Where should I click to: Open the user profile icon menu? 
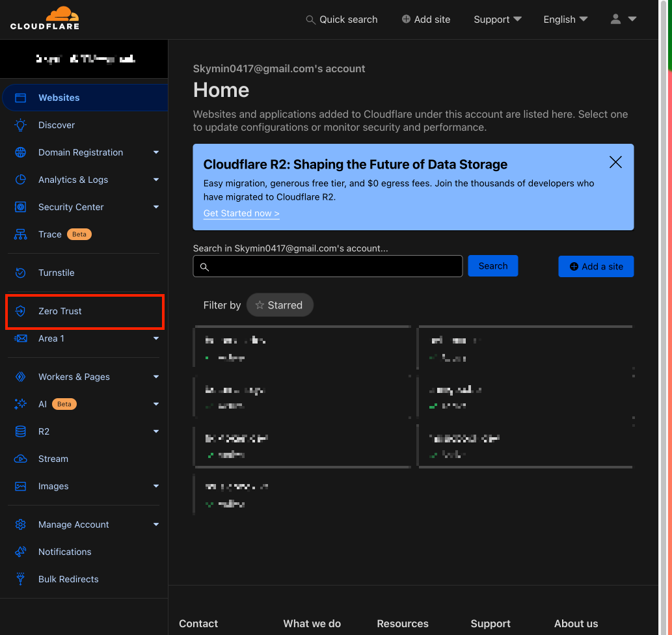(x=623, y=20)
